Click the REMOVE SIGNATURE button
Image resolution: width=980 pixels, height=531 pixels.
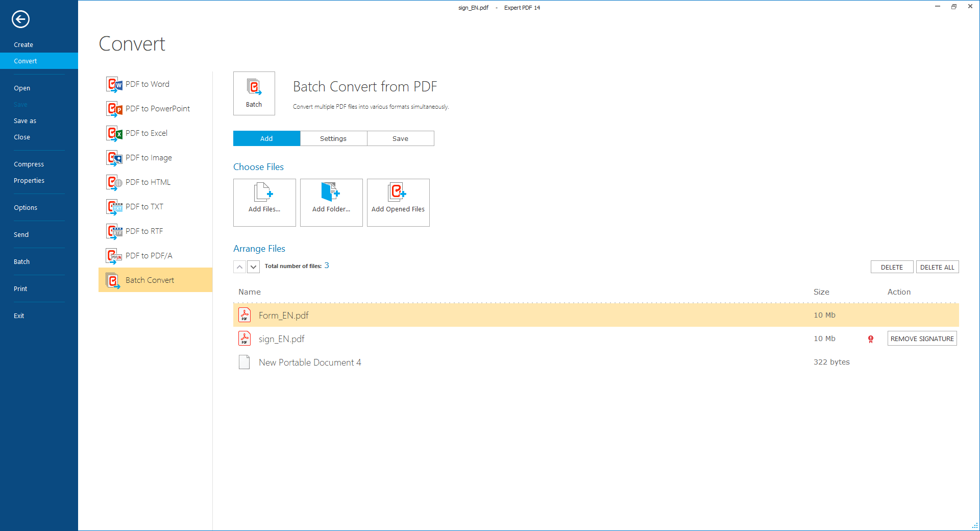pos(922,339)
